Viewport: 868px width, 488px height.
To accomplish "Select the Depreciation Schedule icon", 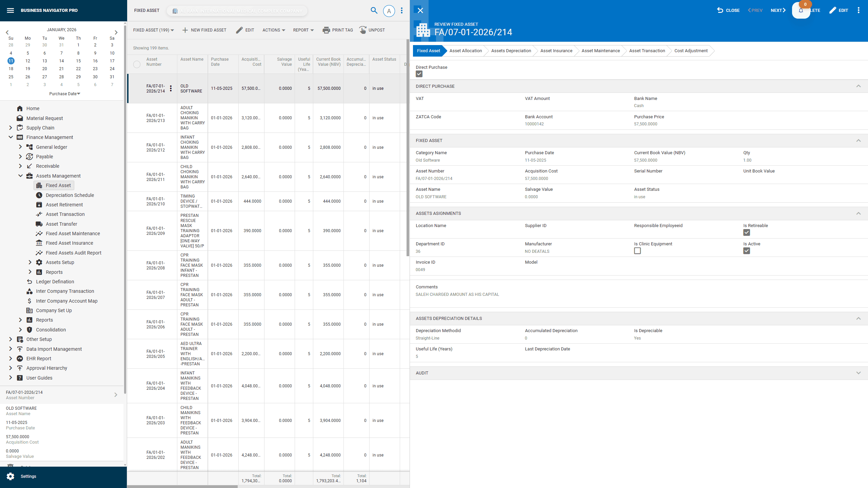I will pyautogui.click(x=39, y=195).
